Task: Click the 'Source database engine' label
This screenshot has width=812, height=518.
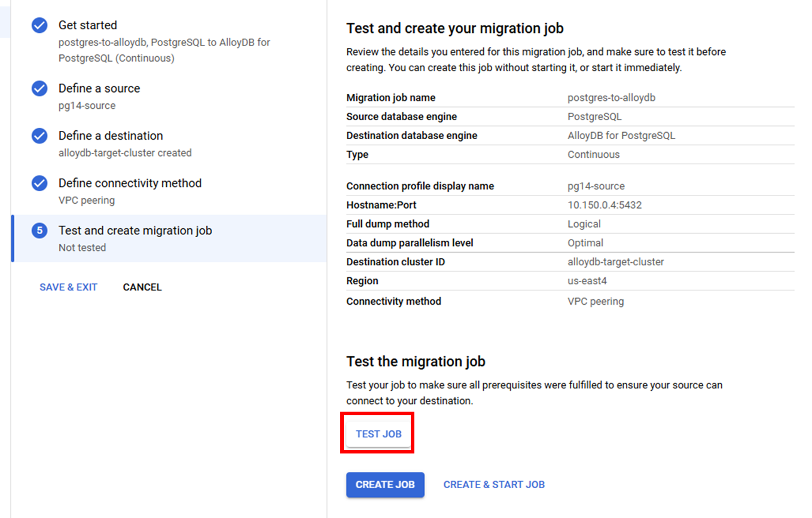Action: 402,117
